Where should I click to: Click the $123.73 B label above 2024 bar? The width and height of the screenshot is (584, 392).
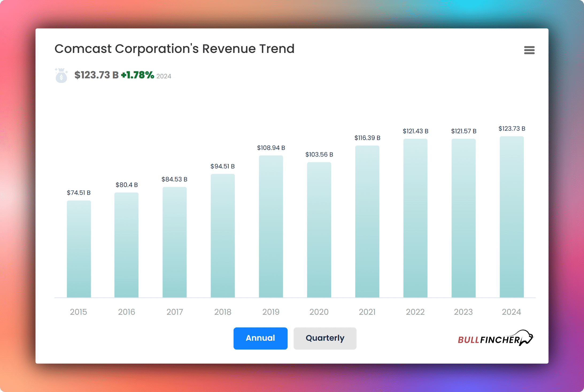coord(512,129)
